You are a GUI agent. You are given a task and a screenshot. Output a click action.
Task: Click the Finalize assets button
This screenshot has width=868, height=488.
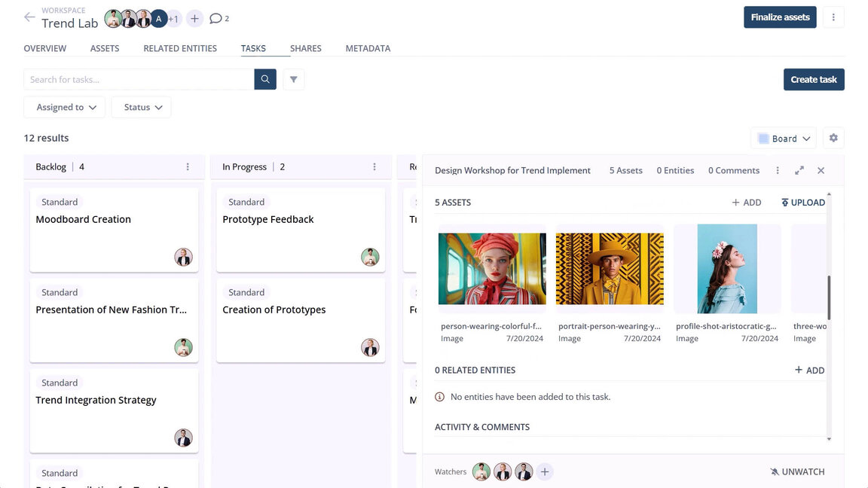pyautogui.click(x=780, y=17)
